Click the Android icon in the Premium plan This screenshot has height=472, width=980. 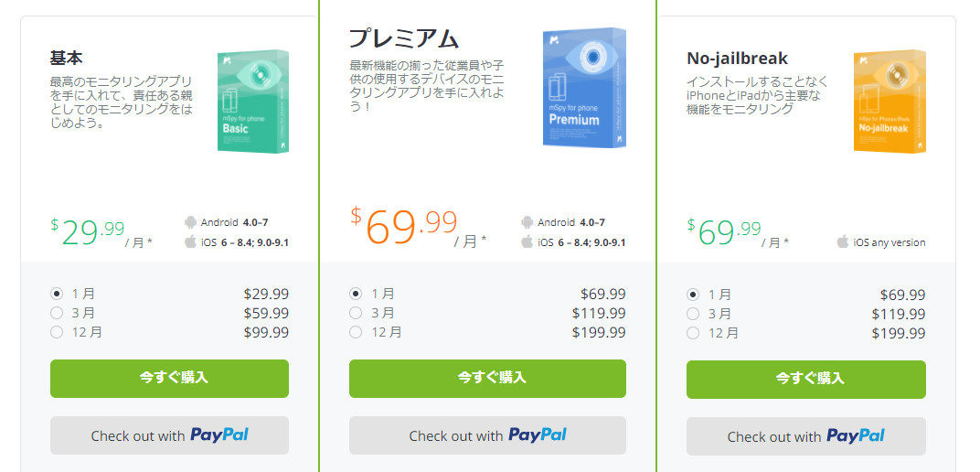pyautogui.click(x=527, y=222)
